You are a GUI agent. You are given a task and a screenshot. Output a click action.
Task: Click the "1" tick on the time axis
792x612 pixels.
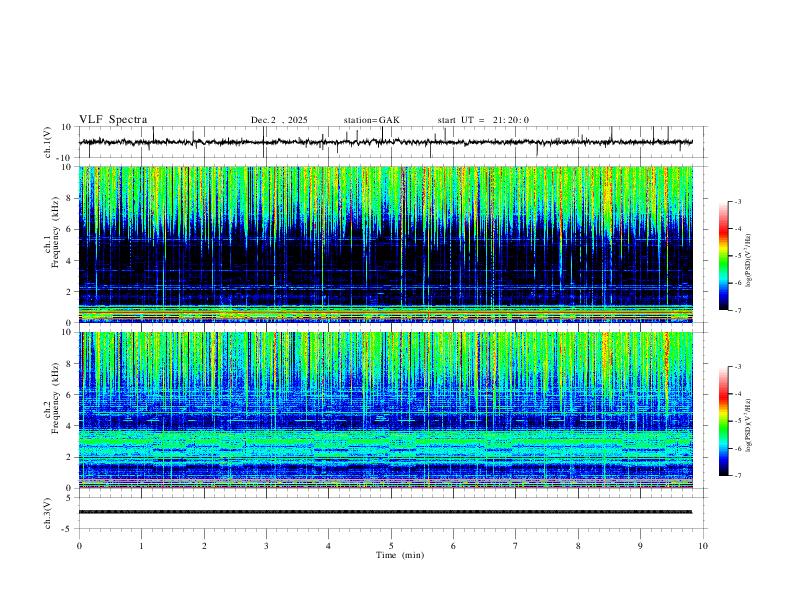[x=141, y=546]
